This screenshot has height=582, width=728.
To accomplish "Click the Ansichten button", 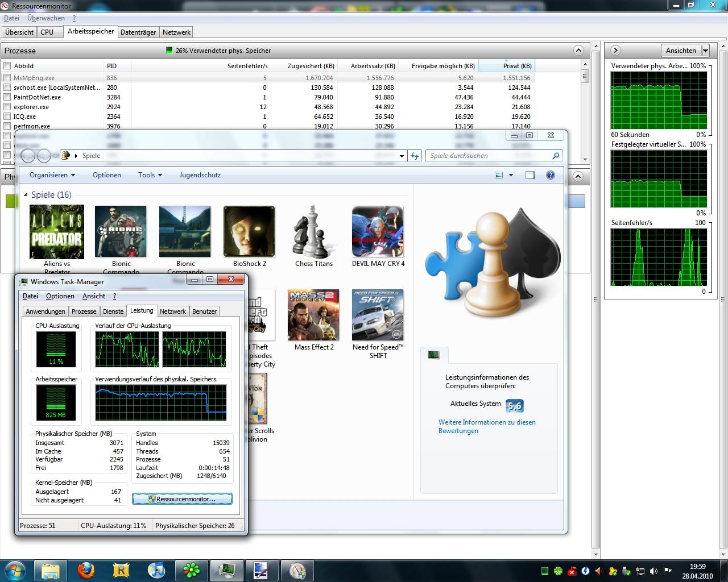I will (x=681, y=51).
